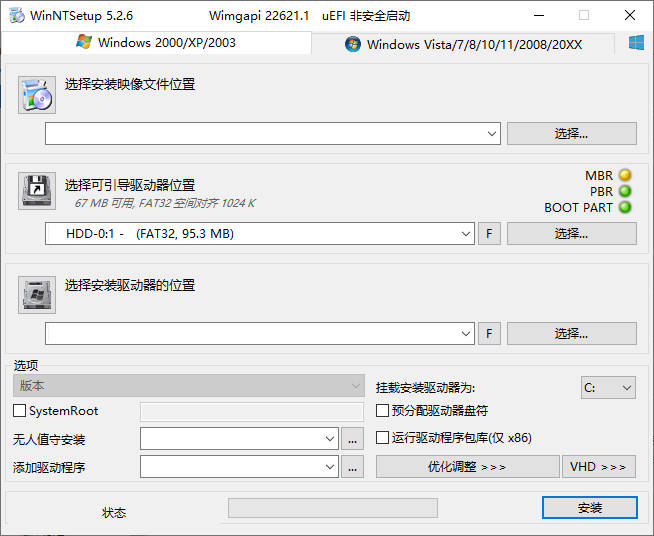Click the 选择安装驱动器的位置 heading
This screenshot has width=654, height=536.
tap(130, 285)
